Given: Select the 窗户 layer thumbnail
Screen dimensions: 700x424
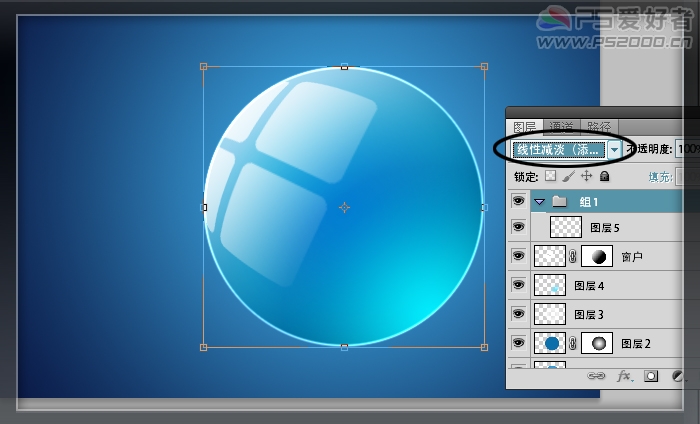Looking at the screenshot, I should tap(550, 256).
